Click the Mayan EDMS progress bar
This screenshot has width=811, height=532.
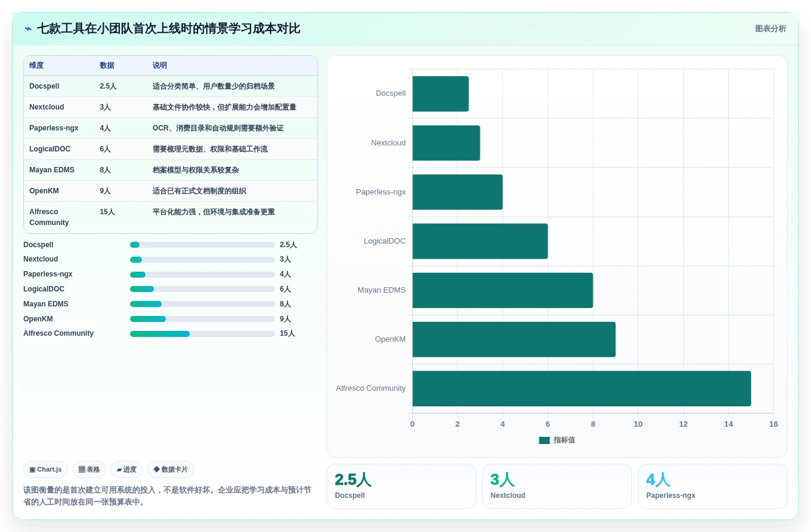pos(202,304)
